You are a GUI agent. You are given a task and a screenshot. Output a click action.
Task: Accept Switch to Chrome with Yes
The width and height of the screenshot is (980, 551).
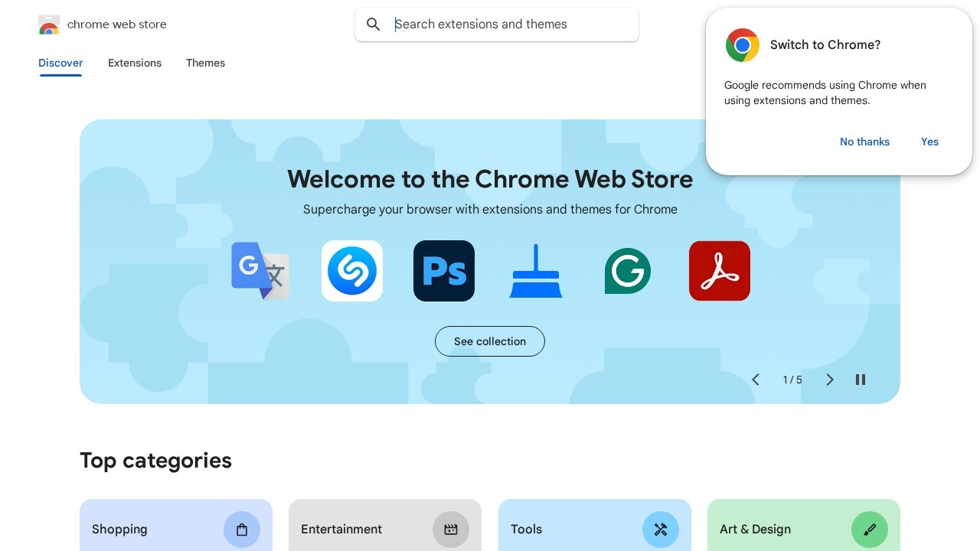(929, 142)
